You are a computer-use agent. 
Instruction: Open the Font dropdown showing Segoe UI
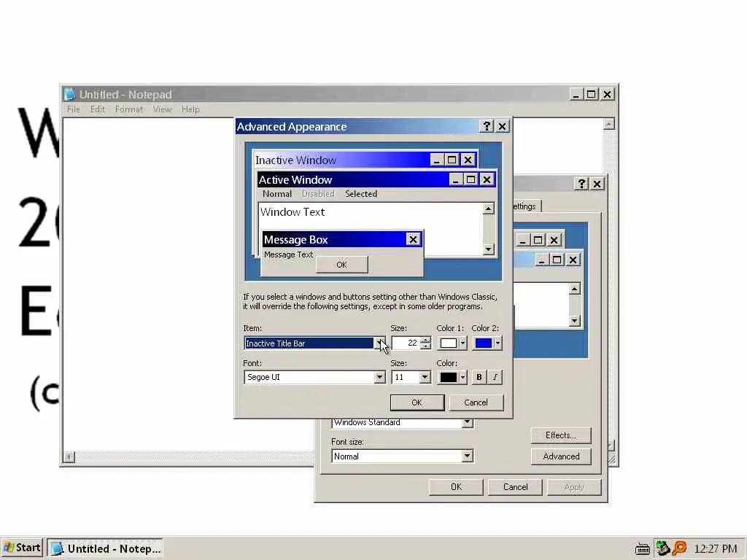379,377
